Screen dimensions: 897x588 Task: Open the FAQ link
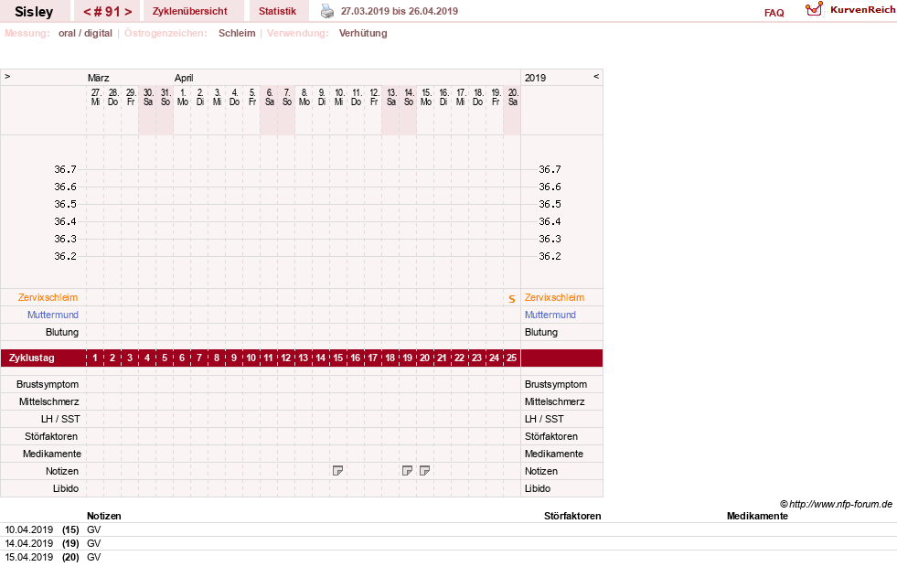tap(774, 13)
